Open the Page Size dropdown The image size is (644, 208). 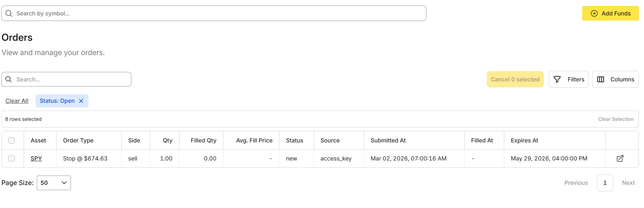point(54,183)
